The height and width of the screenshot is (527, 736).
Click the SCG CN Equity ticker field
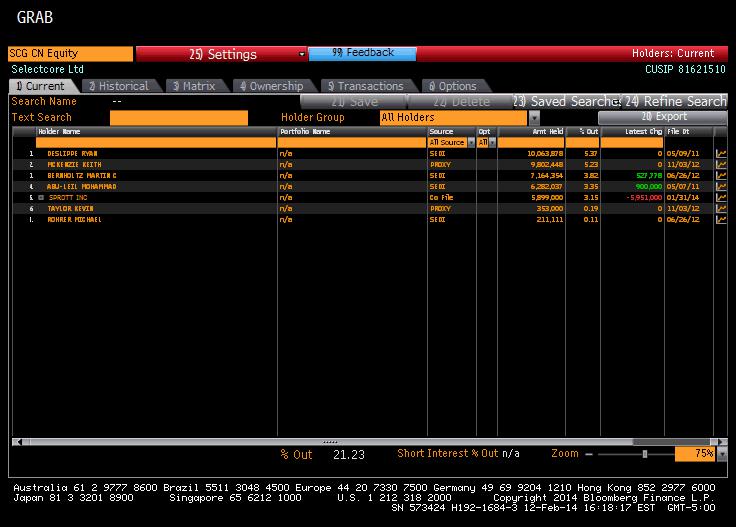click(x=70, y=53)
